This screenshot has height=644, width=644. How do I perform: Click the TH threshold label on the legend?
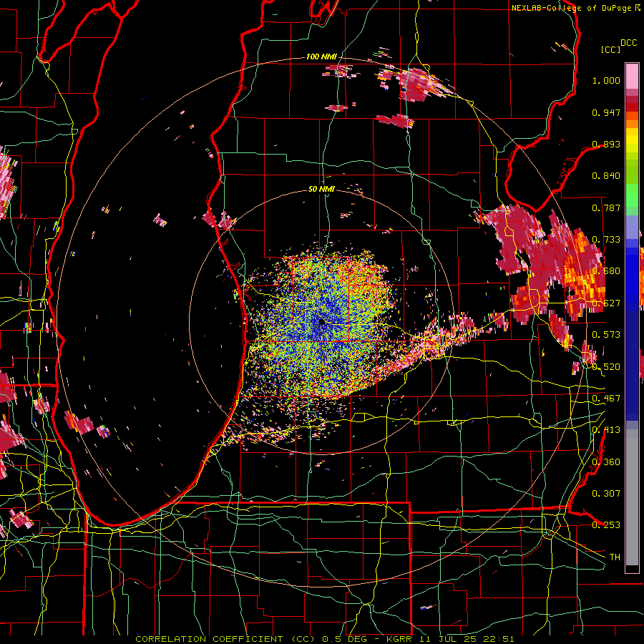[x=615, y=557]
